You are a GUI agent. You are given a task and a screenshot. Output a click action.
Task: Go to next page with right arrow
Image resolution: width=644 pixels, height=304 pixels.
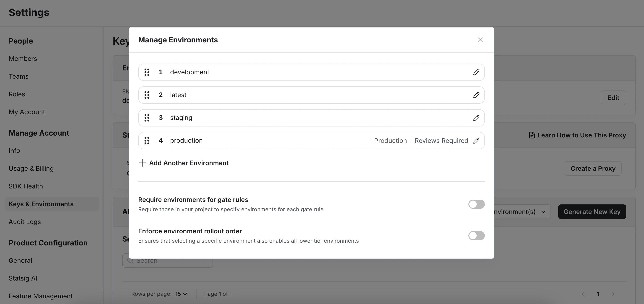pyautogui.click(x=613, y=294)
